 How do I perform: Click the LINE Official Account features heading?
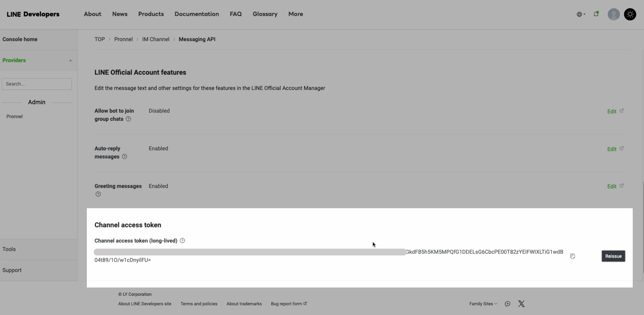140,73
